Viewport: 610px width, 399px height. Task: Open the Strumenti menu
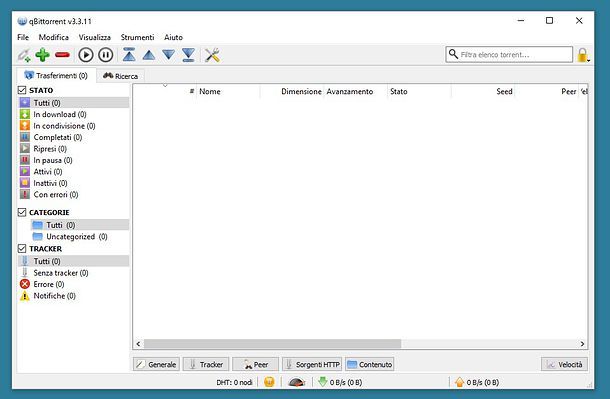tap(137, 37)
